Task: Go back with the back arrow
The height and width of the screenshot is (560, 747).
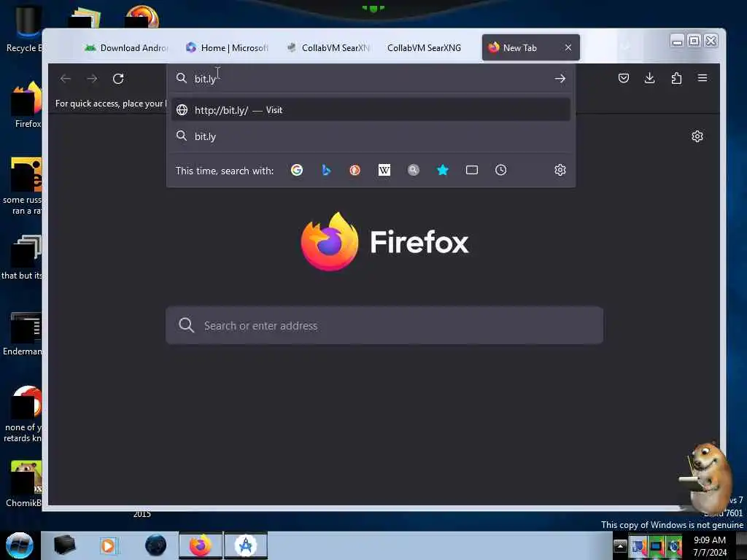Action: pyautogui.click(x=66, y=79)
